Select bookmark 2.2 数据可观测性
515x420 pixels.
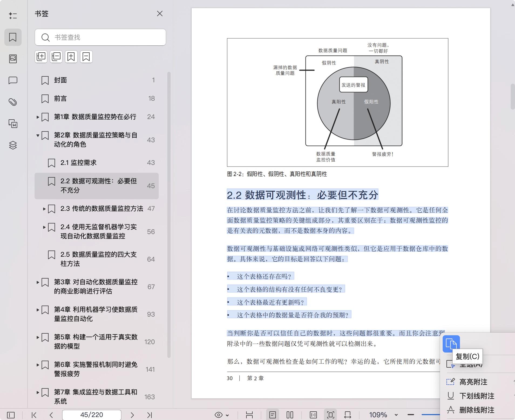pos(97,186)
